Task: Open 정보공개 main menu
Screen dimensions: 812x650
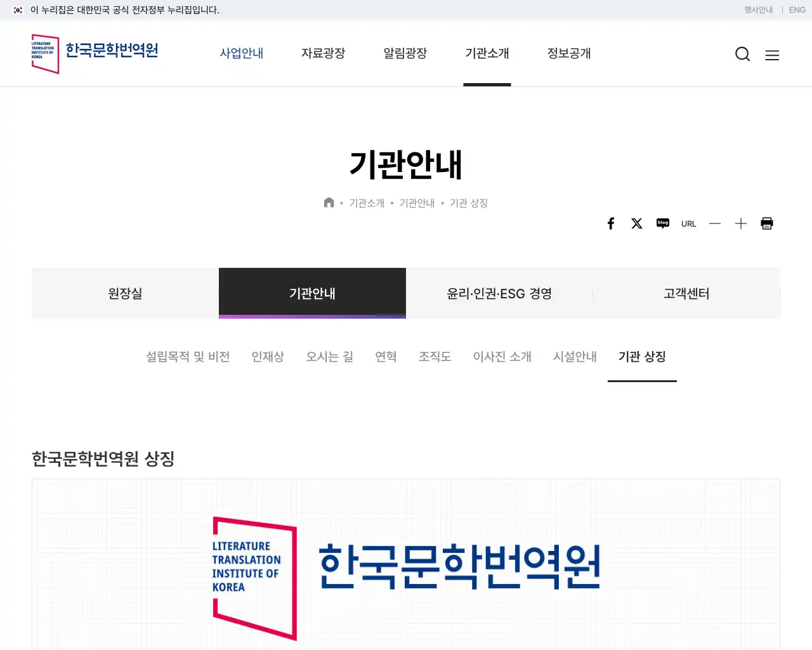Action: pyautogui.click(x=569, y=53)
